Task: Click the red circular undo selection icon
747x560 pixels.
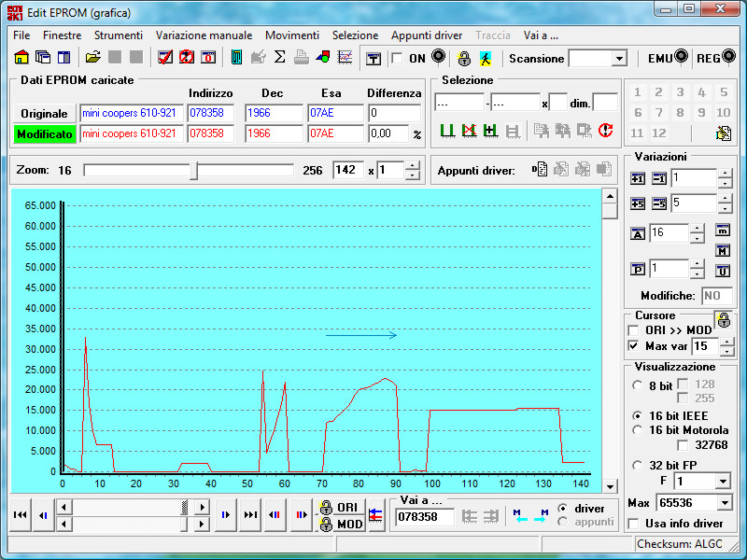Action: (606, 131)
